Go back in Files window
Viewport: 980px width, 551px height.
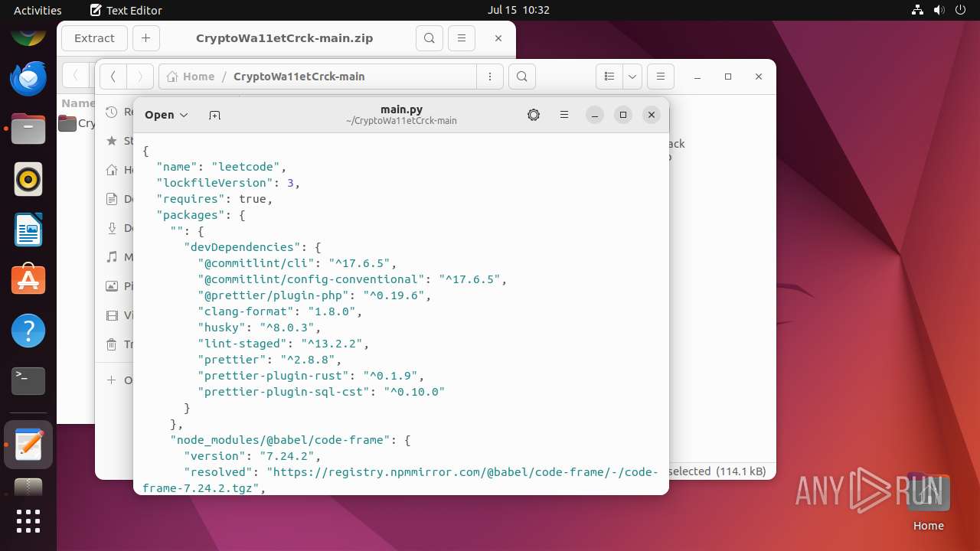tap(113, 77)
